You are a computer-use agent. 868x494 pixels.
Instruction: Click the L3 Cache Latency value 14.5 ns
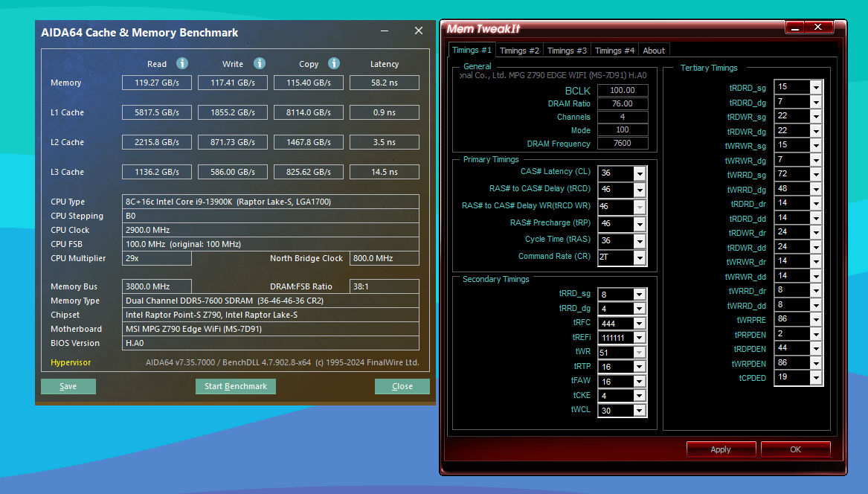pyautogui.click(x=385, y=173)
